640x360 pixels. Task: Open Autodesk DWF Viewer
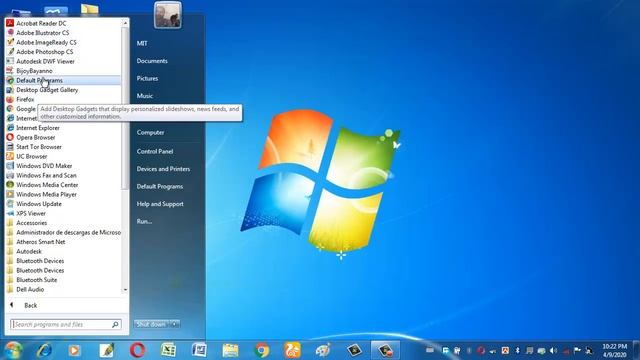click(63, 61)
